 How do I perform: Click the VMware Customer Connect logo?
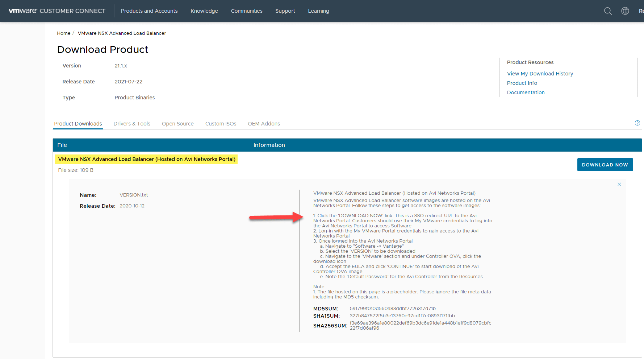tap(57, 11)
